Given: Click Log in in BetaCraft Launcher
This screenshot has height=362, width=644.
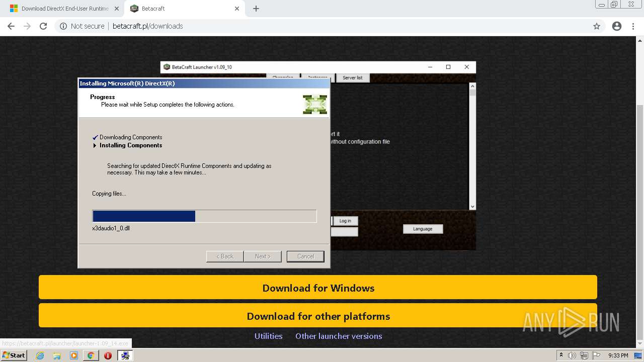Looking at the screenshot, I should click(x=345, y=221).
